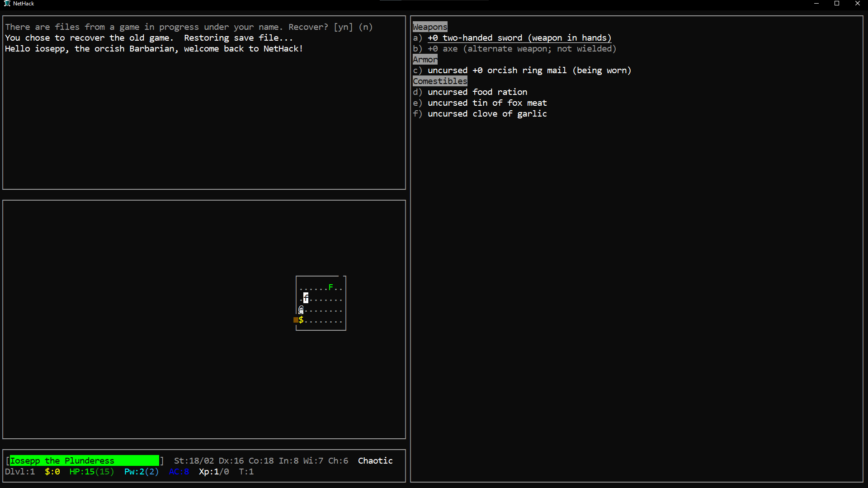Select the +0 axe alternate weapon entry
The image size is (868, 488).
point(514,49)
